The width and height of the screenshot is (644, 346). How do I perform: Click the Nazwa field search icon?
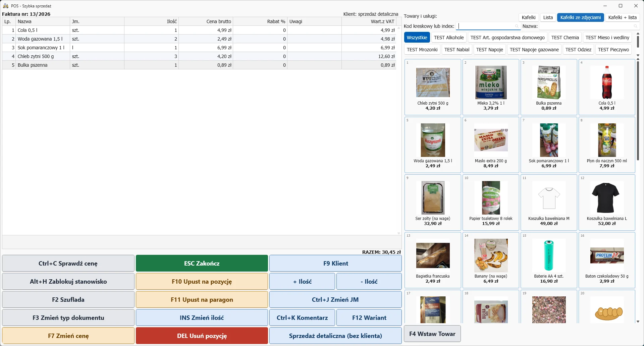(x=635, y=26)
